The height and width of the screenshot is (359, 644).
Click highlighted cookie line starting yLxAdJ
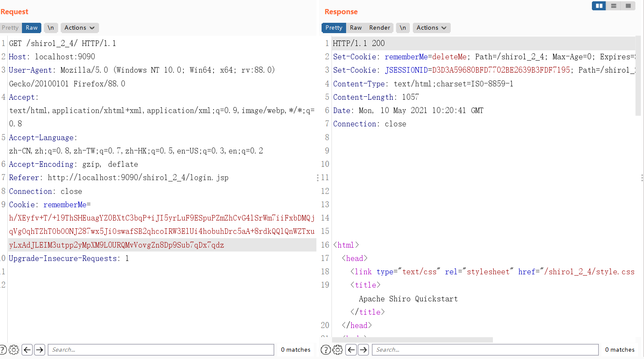(x=117, y=245)
